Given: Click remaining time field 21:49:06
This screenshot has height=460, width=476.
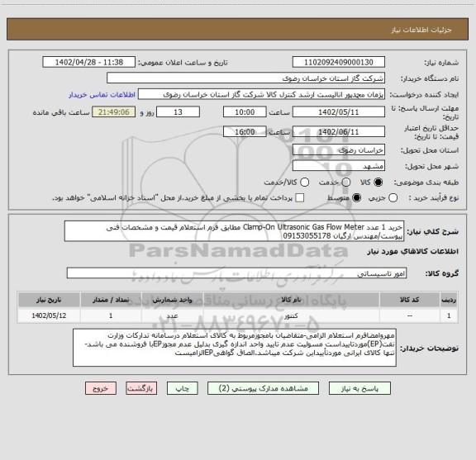Looking at the screenshot, I should (114, 112).
